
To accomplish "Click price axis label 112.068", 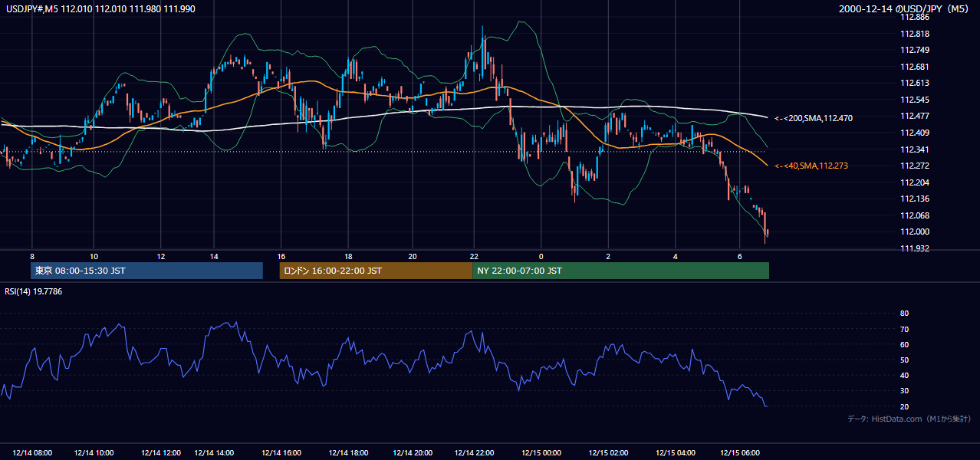I will (916, 215).
